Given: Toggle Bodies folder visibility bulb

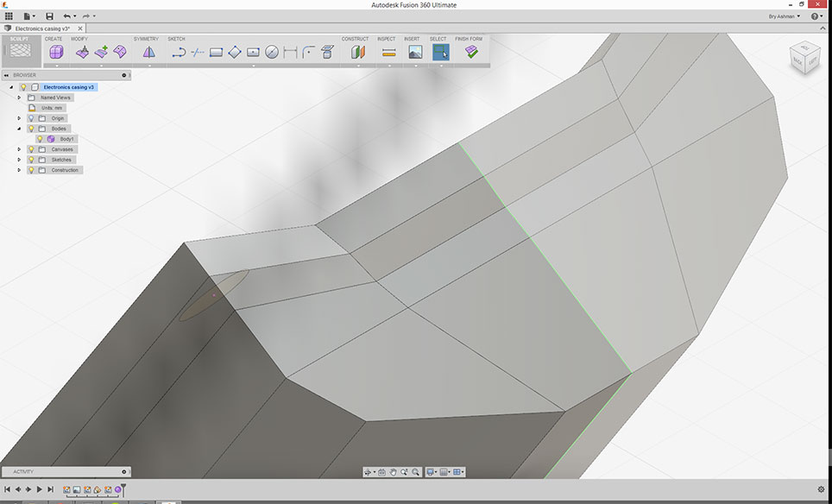Looking at the screenshot, I should [31, 129].
